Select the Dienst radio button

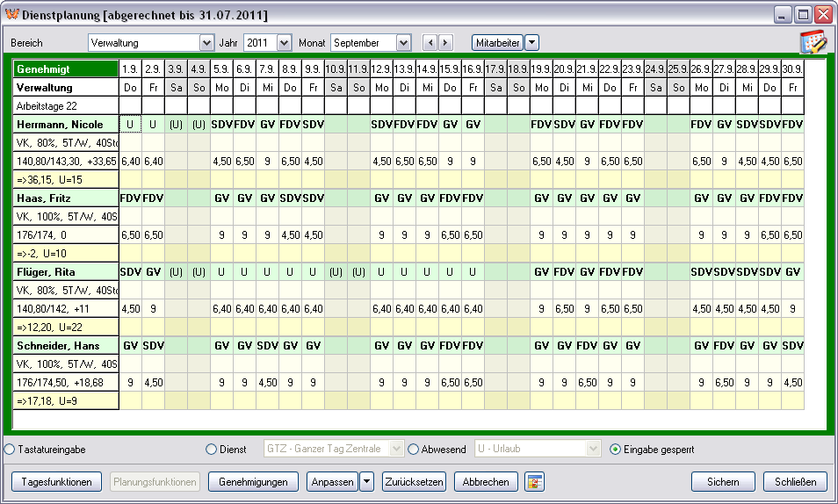tap(211, 450)
